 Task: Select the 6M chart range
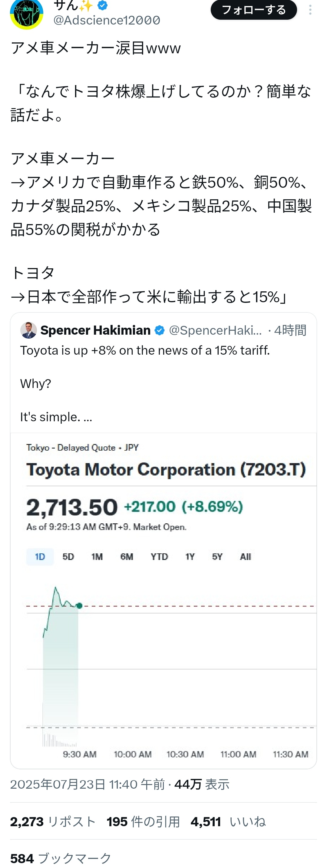(127, 557)
